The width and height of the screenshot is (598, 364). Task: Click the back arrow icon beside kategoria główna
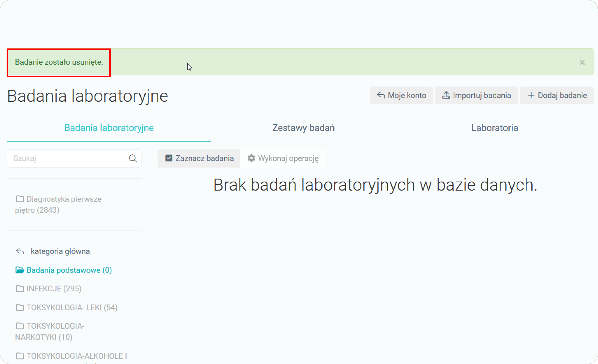20,251
